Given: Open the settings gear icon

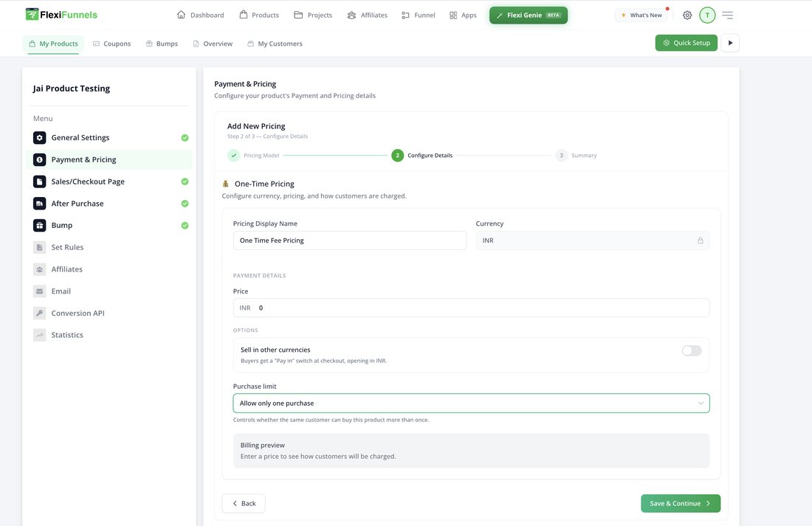Looking at the screenshot, I should (x=687, y=15).
